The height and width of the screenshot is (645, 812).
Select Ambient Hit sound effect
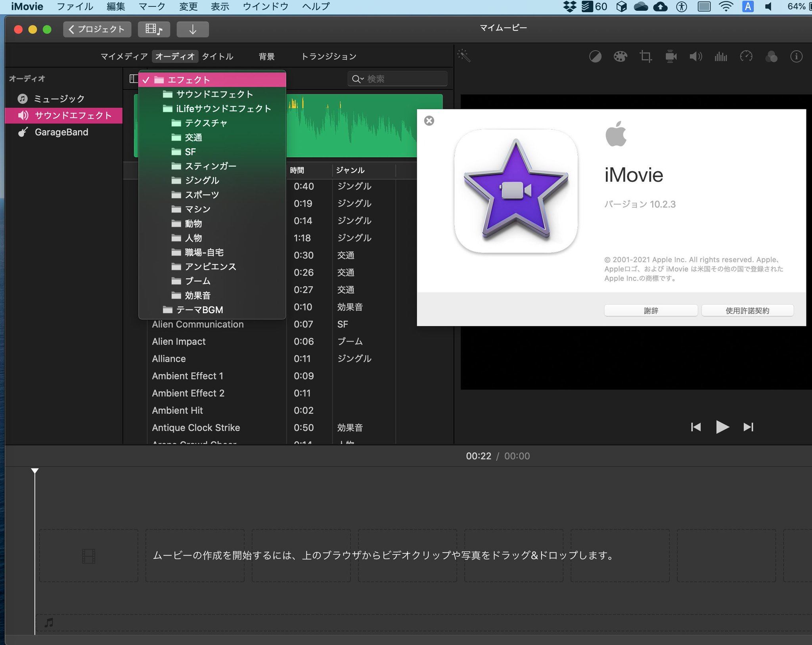[177, 410]
